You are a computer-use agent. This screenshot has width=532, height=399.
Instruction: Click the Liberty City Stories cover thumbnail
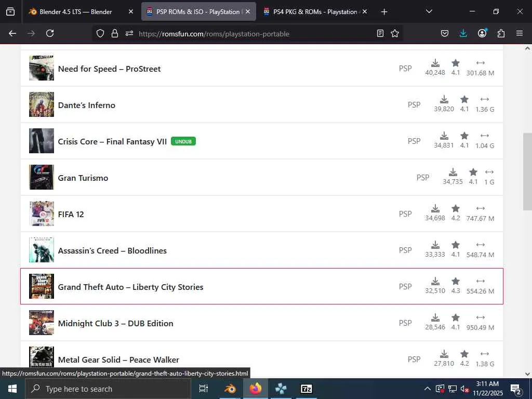coord(42,286)
